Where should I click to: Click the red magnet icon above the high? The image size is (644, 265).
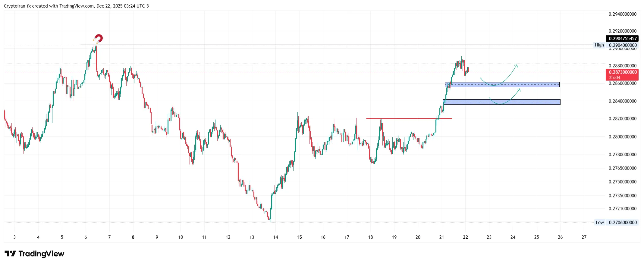tap(98, 39)
